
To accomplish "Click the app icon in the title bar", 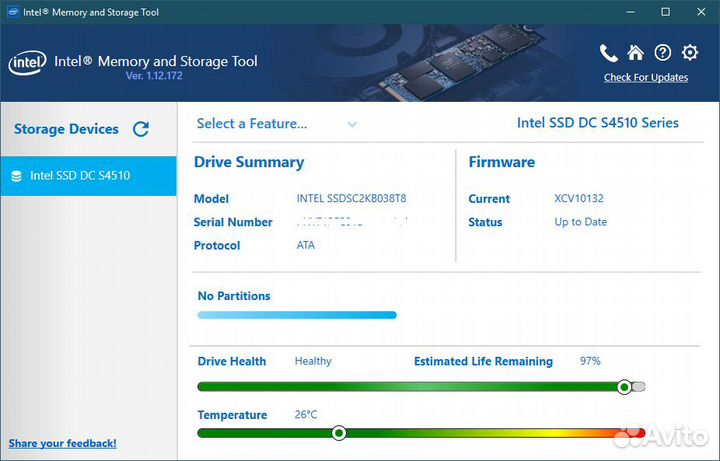I will pyautogui.click(x=13, y=11).
